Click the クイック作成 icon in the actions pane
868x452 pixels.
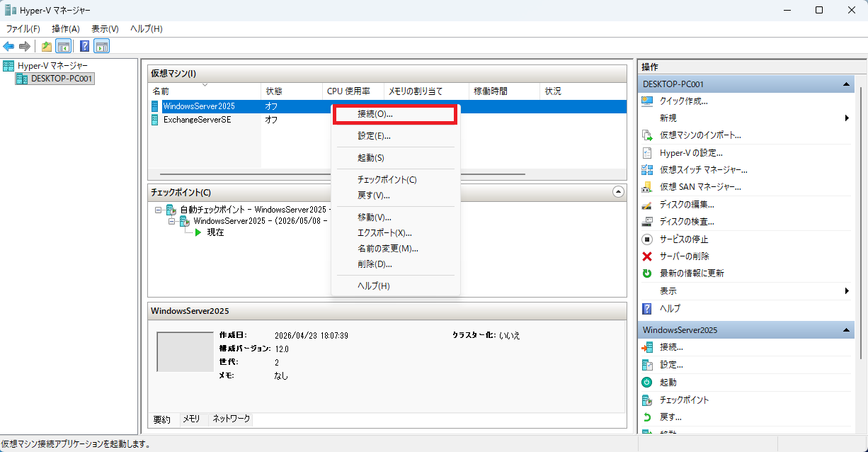coord(646,101)
